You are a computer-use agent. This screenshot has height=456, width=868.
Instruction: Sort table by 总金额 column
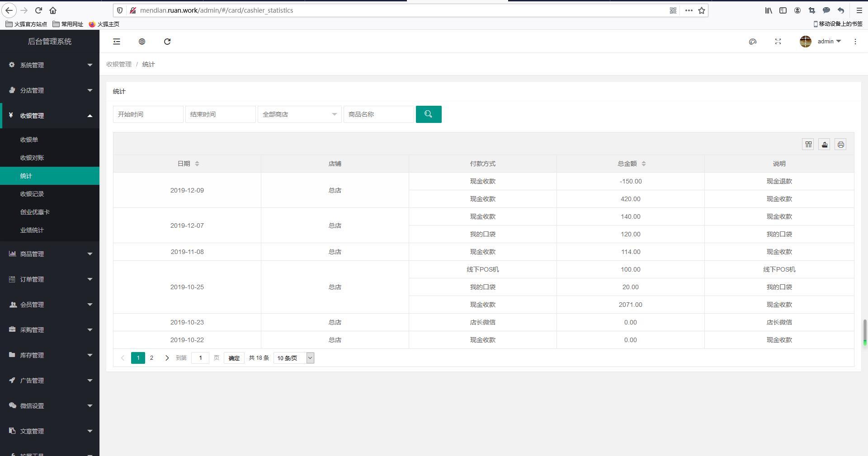(644, 164)
